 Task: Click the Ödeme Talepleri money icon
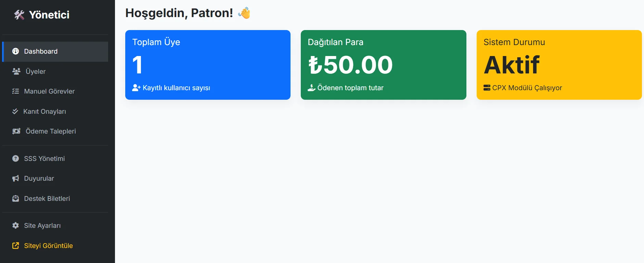coord(16,131)
